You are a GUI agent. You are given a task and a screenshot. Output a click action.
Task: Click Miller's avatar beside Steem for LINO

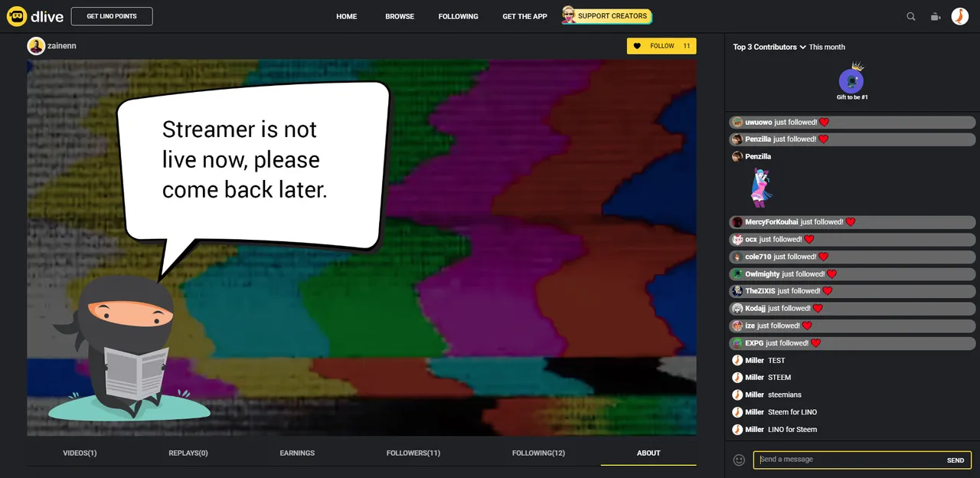click(x=737, y=412)
